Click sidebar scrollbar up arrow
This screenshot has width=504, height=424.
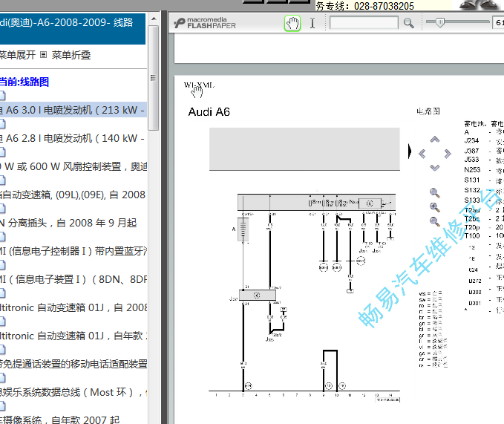coord(154,19)
